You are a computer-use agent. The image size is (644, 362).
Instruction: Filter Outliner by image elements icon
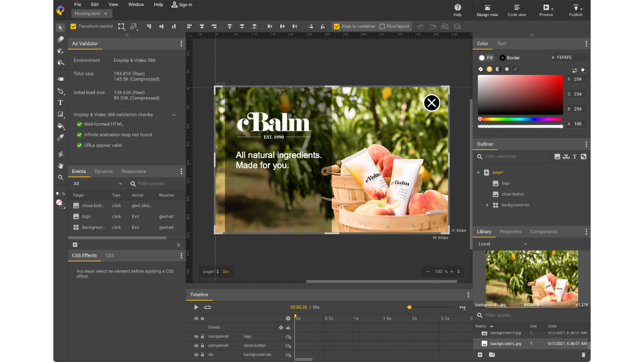click(x=557, y=156)
